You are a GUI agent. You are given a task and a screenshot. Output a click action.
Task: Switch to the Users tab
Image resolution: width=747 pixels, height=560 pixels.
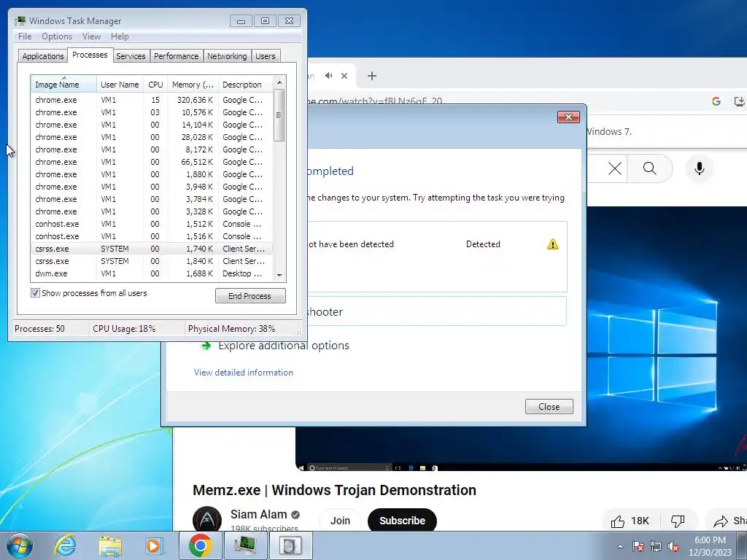(x=265, y=55)
